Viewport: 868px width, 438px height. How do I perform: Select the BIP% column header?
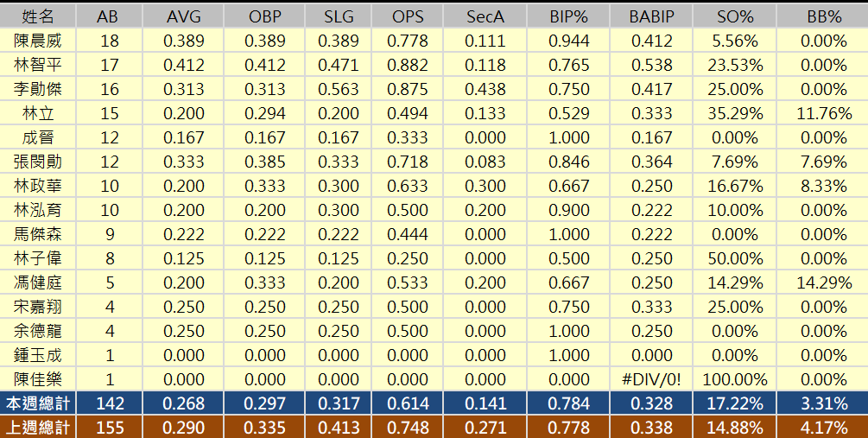[570, 16]
